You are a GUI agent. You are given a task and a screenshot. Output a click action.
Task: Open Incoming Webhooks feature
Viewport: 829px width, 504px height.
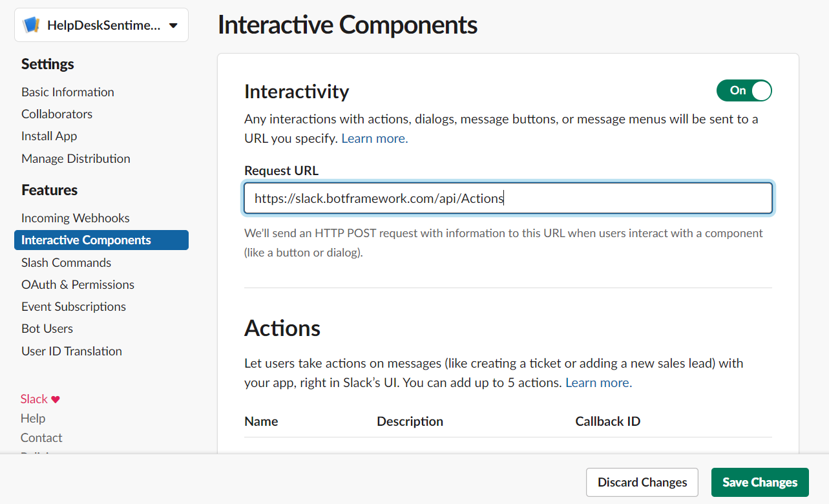75,218
